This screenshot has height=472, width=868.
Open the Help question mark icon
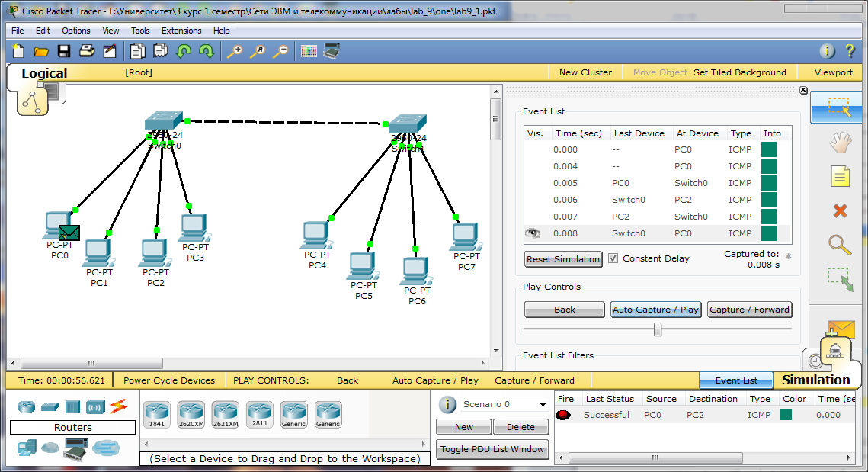850,52
